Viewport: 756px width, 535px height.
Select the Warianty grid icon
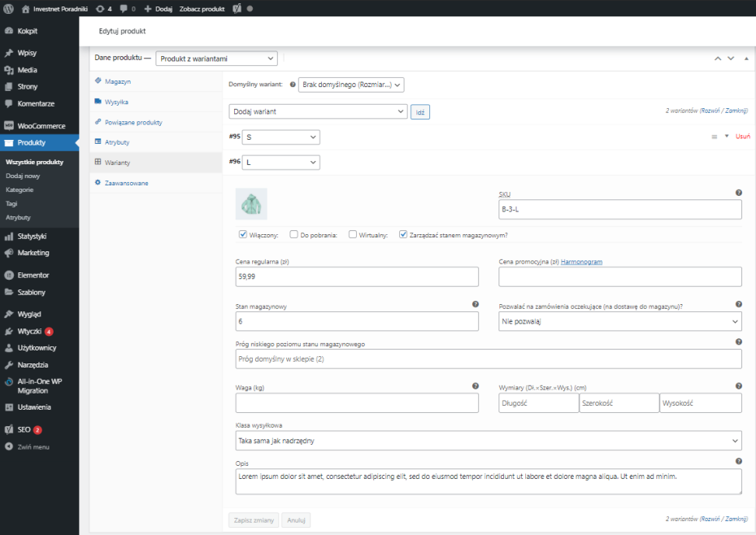click(x=98, y=163)
